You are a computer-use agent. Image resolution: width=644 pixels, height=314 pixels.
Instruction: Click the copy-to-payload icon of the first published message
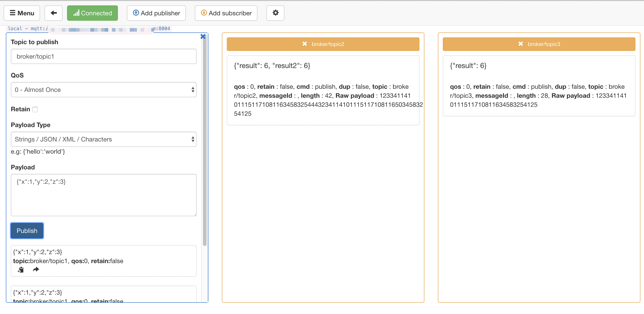(x=21, y=269)
